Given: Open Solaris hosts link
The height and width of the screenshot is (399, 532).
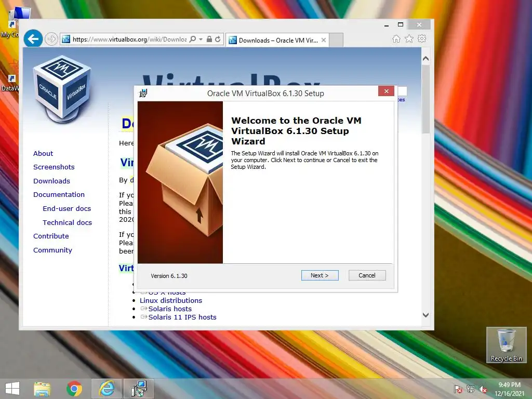Looking at the screenshot, I should point(170,309).
